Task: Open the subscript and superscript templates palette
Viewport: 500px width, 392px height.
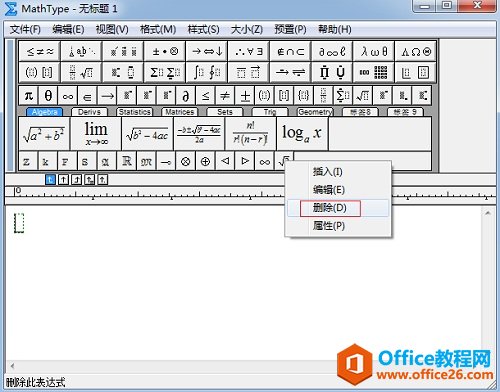Action: [x=123, y=72]
